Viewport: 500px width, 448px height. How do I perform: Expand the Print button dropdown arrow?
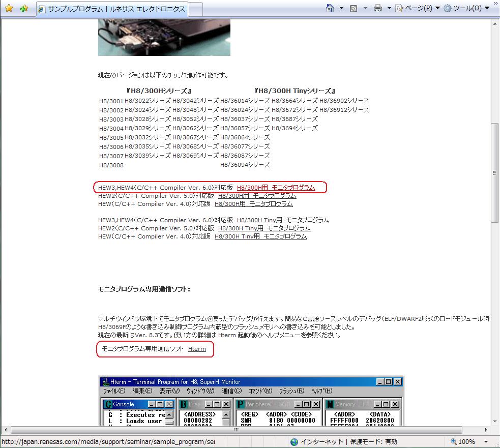(389, 8)
